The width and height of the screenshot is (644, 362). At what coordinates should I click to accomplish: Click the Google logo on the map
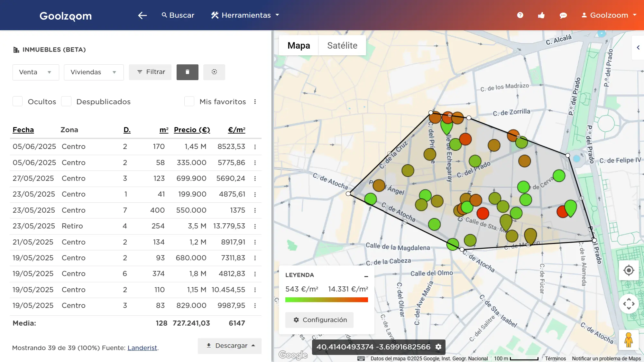[293, 355]
